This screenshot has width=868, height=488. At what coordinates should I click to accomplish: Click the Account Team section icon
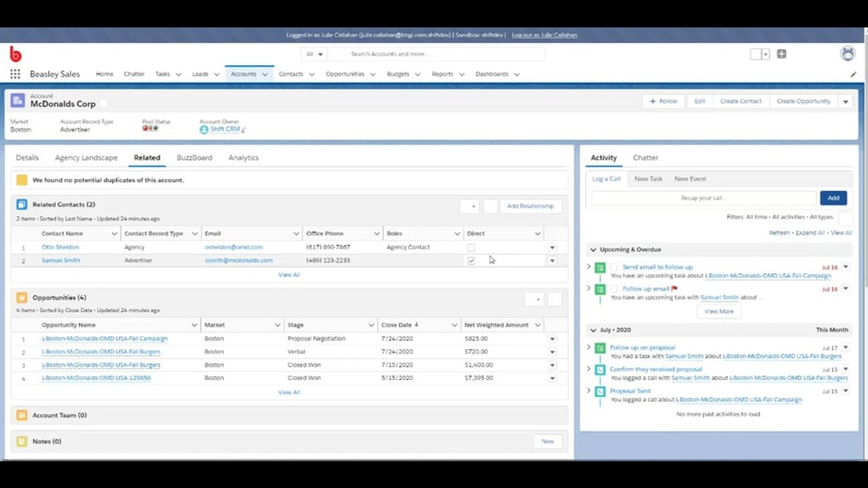pyautogui.click(x=22, y=415)
